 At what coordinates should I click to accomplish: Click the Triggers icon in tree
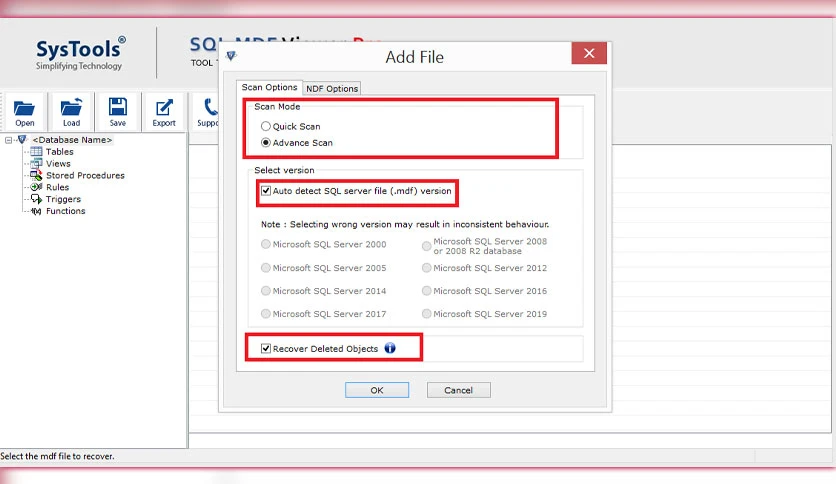[x=36, y=199]
